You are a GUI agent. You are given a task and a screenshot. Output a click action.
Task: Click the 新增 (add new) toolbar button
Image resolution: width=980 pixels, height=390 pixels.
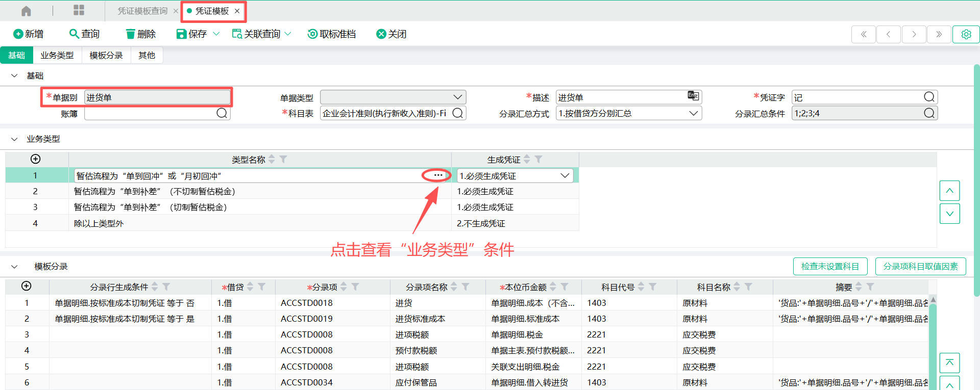[29, 34]
